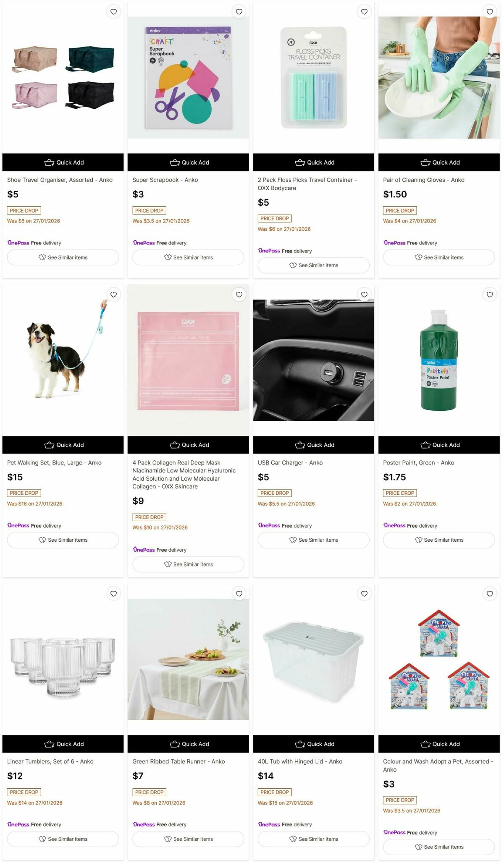The width and height of the screenshot is (504, 863).
Task: Click the heart icon above the green Poster Paint
Action: click(489, 294)
